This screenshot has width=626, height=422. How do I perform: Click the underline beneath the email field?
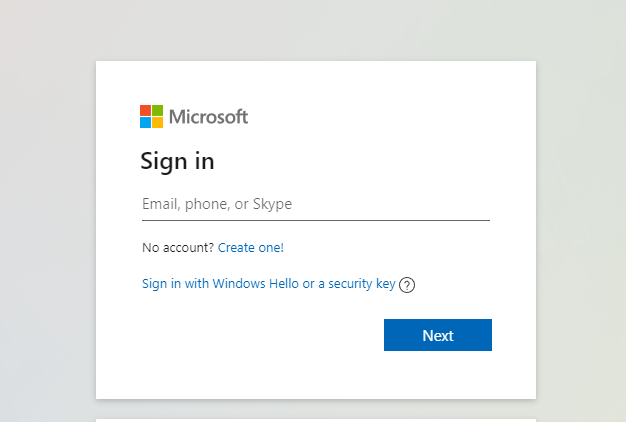click(316, 220)
